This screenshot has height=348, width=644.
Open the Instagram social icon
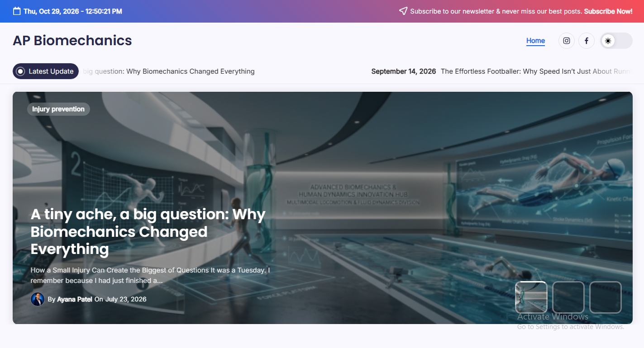pyautogui.click(x=566, y=41)
